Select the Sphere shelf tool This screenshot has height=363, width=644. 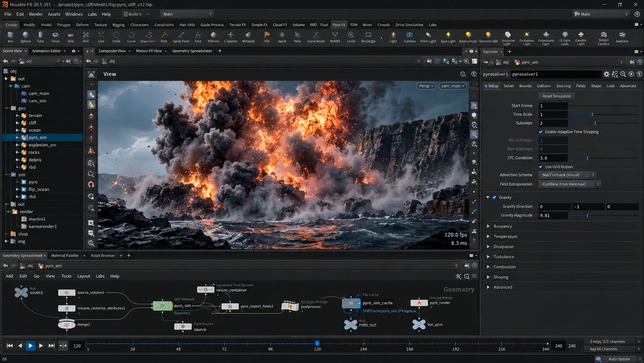(25, 37)
